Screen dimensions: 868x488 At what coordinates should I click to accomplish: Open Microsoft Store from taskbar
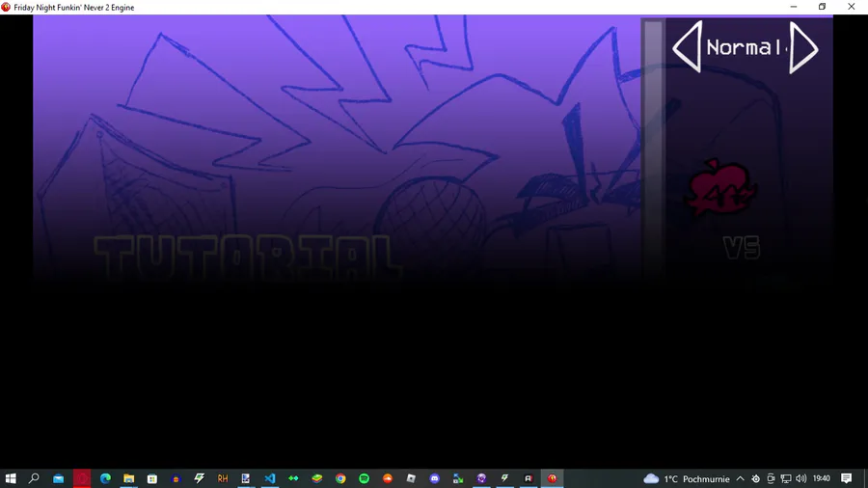click(x=152, y=478)
